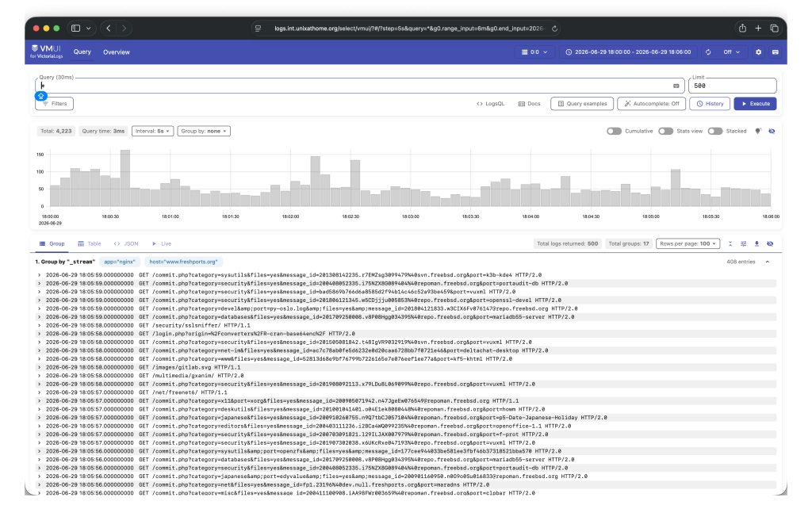Open the Interval: 5s dropdown
Image resolution: width=812 pixels, height=528 pixels.
pyautogui.click(x=152, y=131)
